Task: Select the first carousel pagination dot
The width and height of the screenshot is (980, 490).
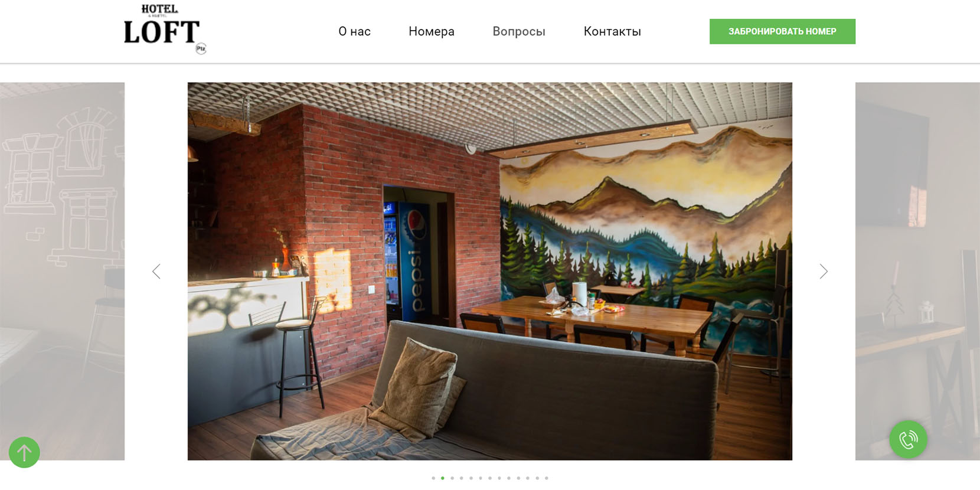Action: pyautogui.click(x=433, y=478)
